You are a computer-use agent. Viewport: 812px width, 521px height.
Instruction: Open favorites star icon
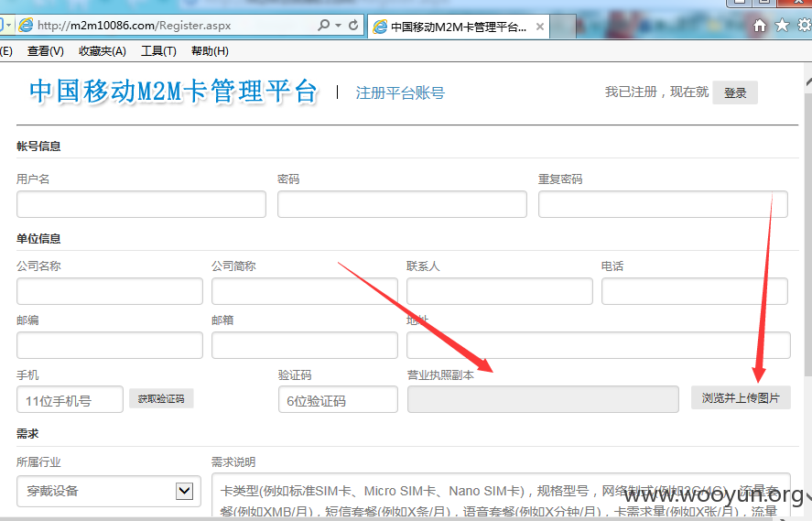click(782, 25)
